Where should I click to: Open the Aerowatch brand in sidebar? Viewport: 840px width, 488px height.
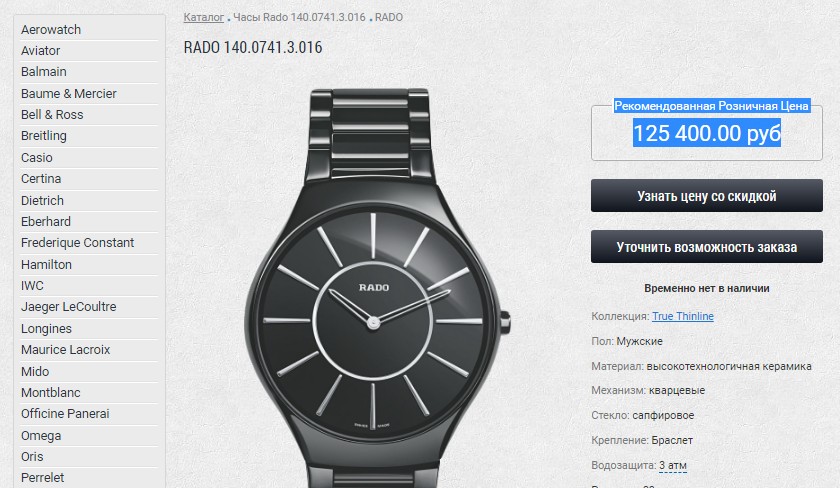[x=51, y=29]
